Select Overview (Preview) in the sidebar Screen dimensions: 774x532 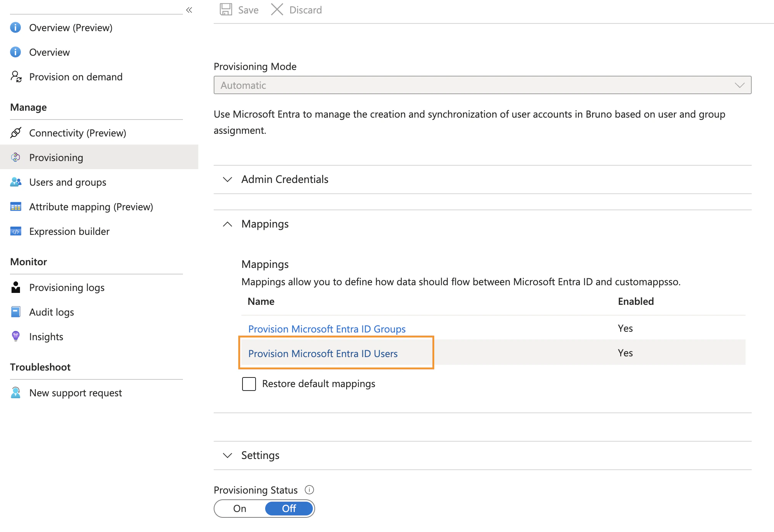tap(71, 27)
